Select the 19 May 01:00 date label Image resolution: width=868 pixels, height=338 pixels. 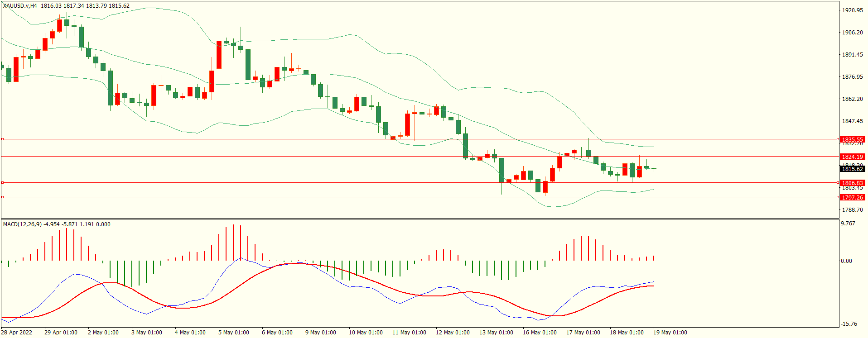[x=670, y=332]
